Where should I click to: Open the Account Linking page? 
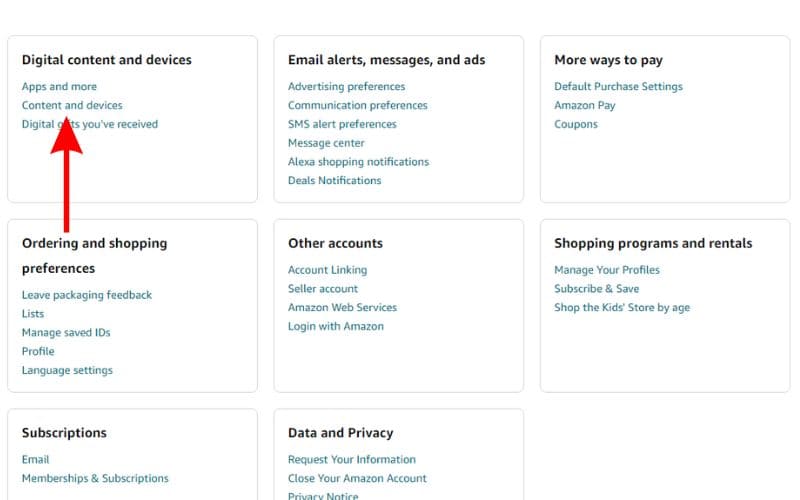point(327,270)
